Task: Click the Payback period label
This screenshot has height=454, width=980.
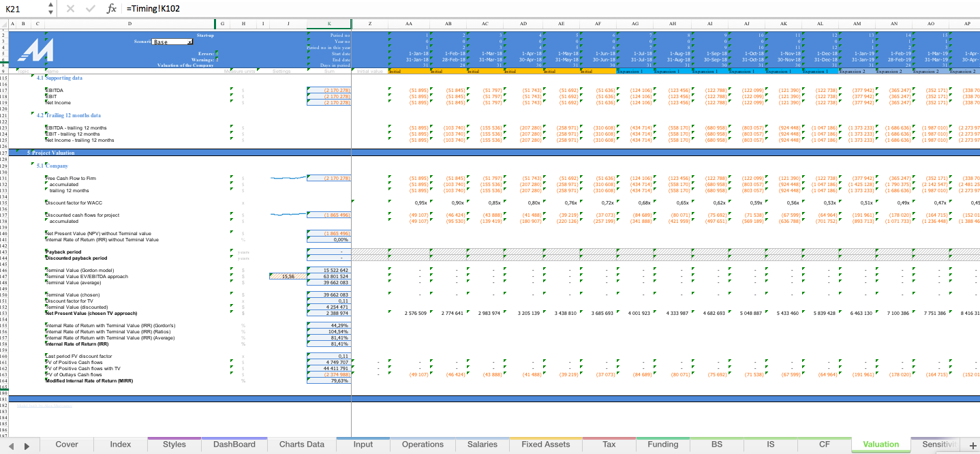Action: click(x=63, y=252)
